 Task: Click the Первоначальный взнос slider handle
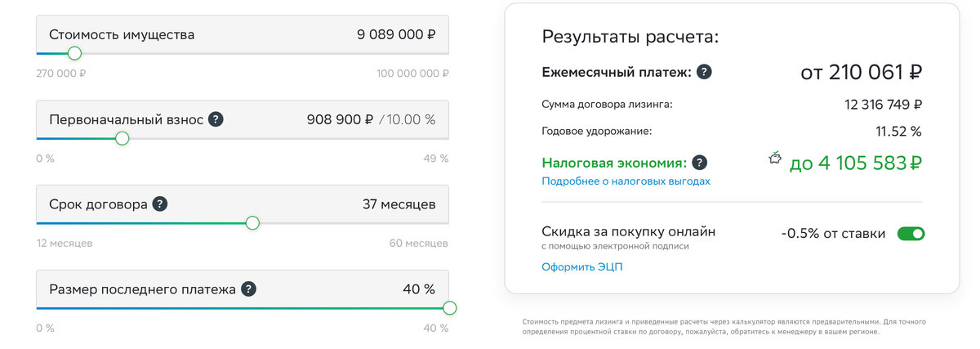coord(122,139)
